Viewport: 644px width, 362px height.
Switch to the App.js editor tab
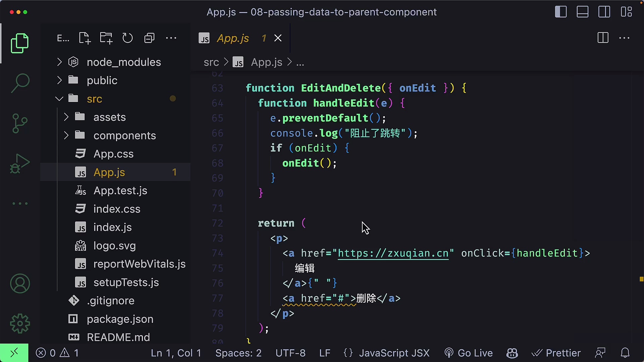click(x=233, y=38)
